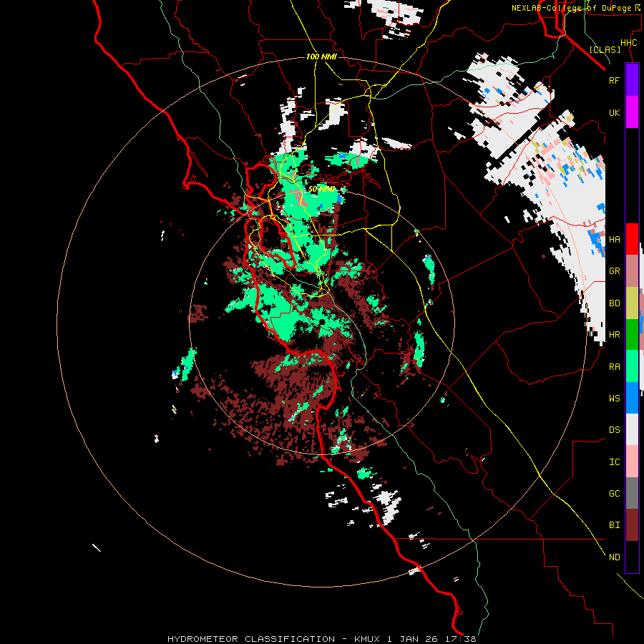Click the HA legend label
The image size is (644, 644).
(614, 240)
